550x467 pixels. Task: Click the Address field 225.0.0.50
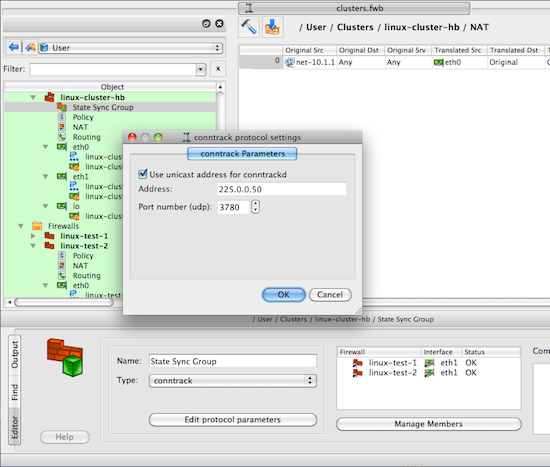(282, 189)
